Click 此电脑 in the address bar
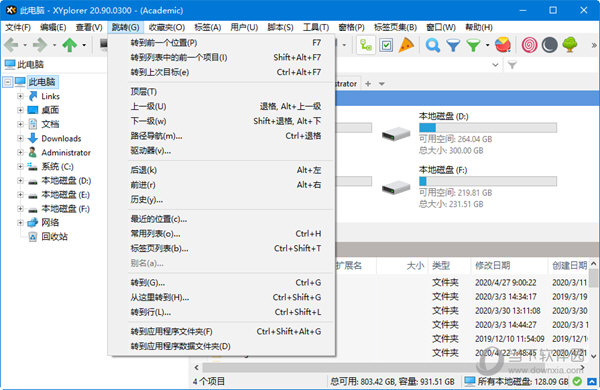600x390 pixels. [30, 65]
